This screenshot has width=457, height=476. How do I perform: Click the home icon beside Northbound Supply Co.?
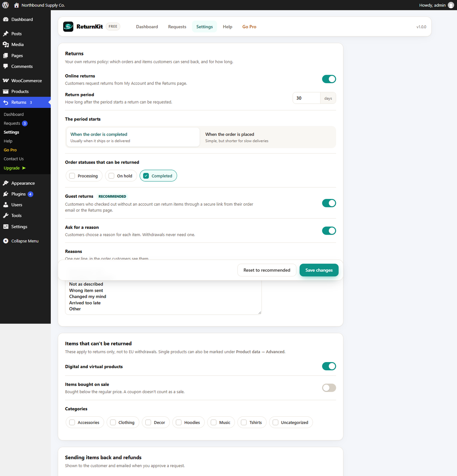click(16, 5)
